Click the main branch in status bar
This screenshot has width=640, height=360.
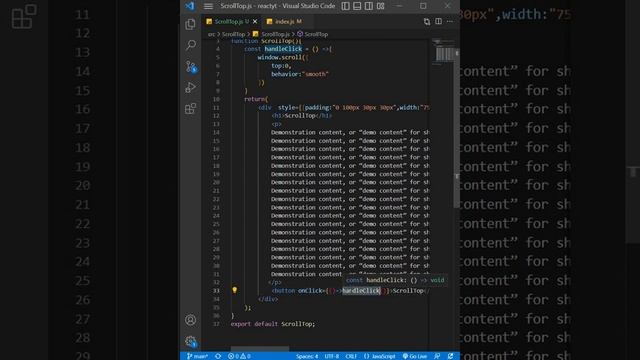tap(197, 356)
